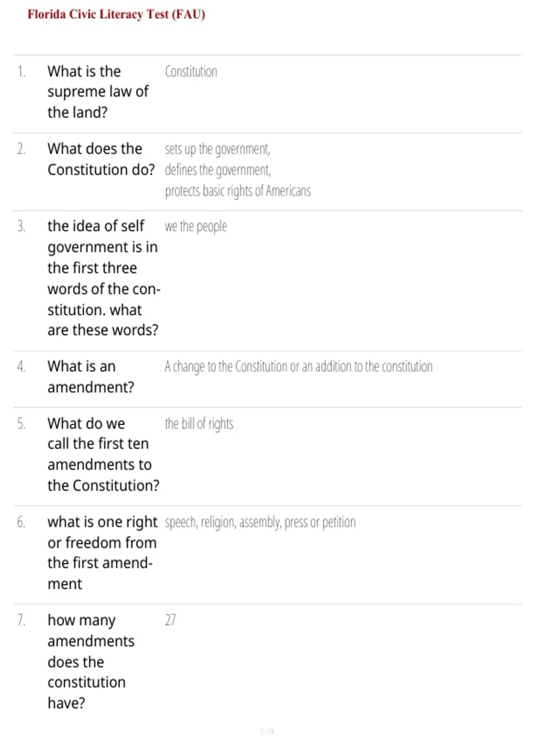Viewport: 534px width, 756px height.
Task: Click the answer line 'protects basic rights of Americans'
Action: pyautogui.click(x=238, y=191)
